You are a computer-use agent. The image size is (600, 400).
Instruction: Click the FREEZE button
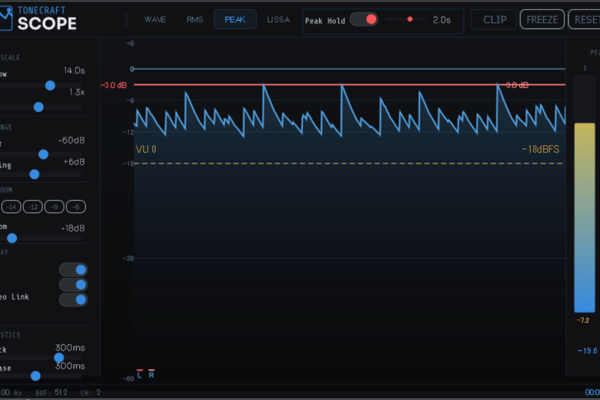tap(542, 20)
